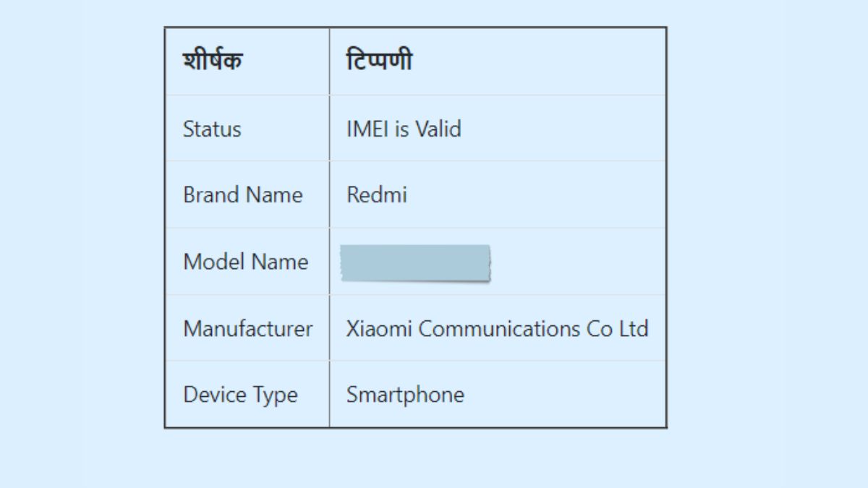Click the टिप्पणी column header
868x488 pixels.
point(379,61)
